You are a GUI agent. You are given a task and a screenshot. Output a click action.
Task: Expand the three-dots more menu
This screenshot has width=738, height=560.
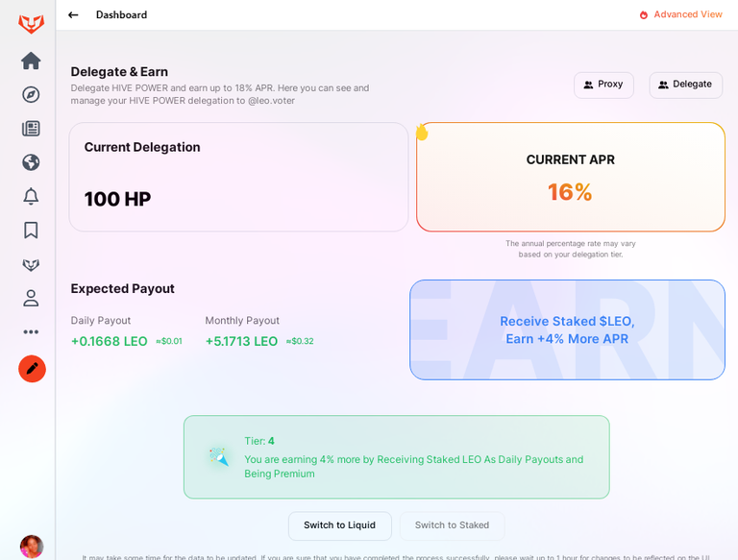[31, 331]
